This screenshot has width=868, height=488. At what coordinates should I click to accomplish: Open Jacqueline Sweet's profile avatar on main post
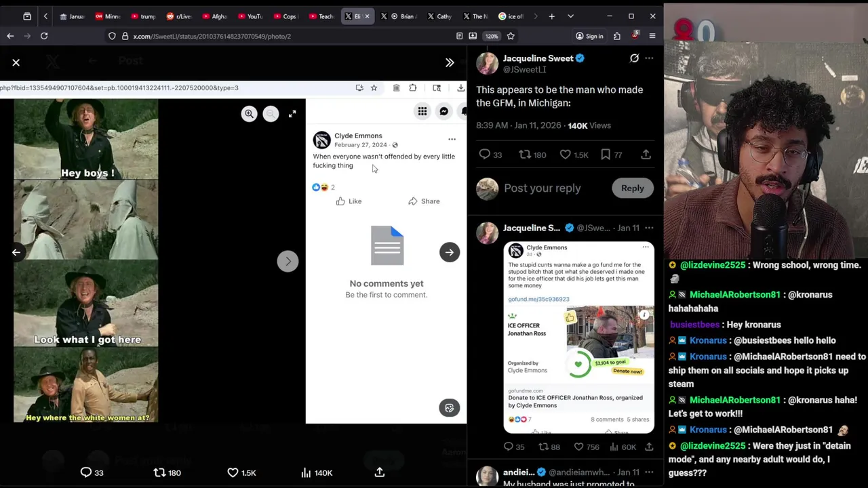(487, 63)
